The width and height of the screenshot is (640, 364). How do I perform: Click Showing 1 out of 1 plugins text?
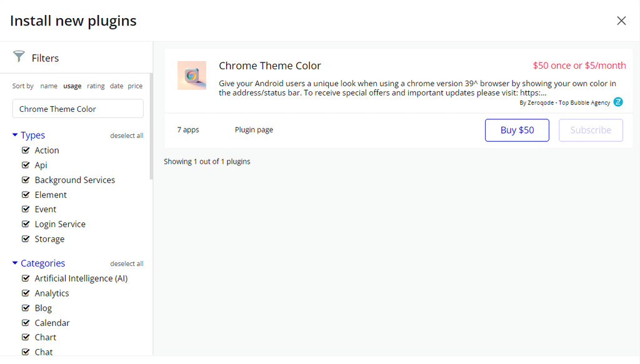click(207, 162)
